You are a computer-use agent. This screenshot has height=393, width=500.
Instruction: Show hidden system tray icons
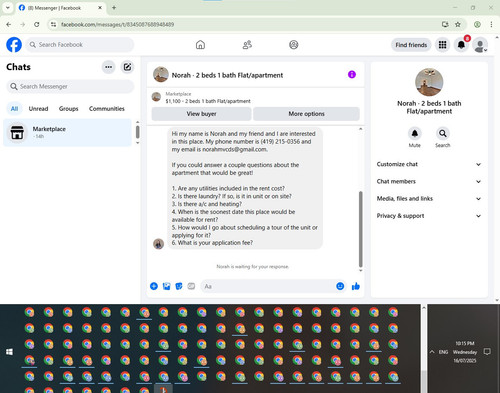[x=432, y=352]
